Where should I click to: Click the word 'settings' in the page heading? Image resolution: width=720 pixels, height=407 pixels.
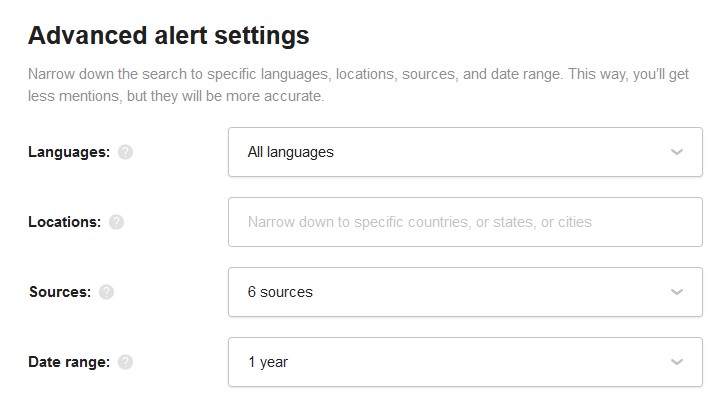pyautogui.click(x=262, y=37)
